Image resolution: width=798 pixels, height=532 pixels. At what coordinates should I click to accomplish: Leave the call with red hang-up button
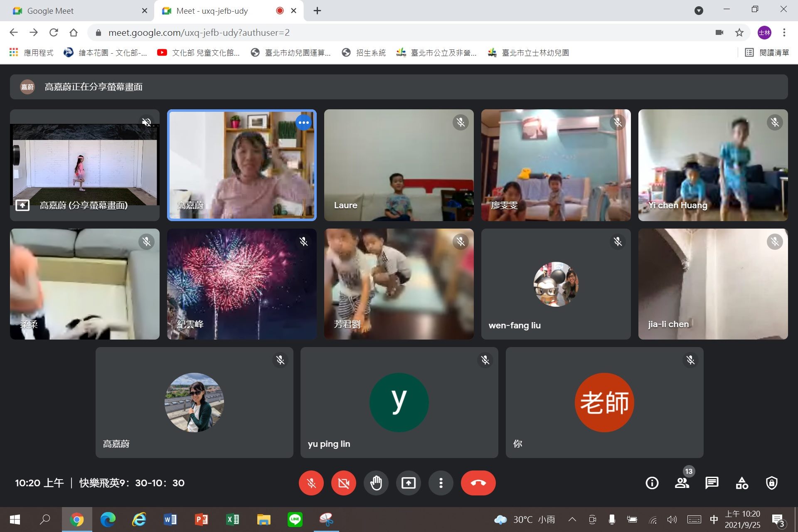pos(478,483)
